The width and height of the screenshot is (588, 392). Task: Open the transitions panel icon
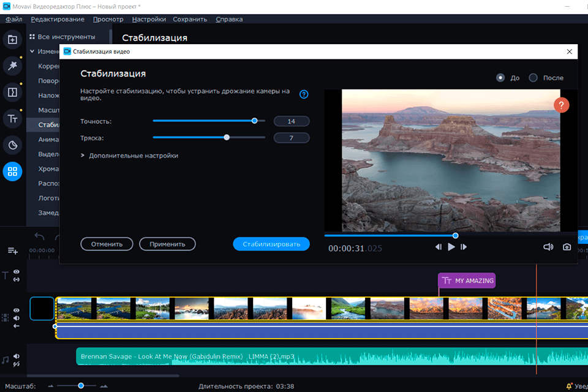click(12, 92)
